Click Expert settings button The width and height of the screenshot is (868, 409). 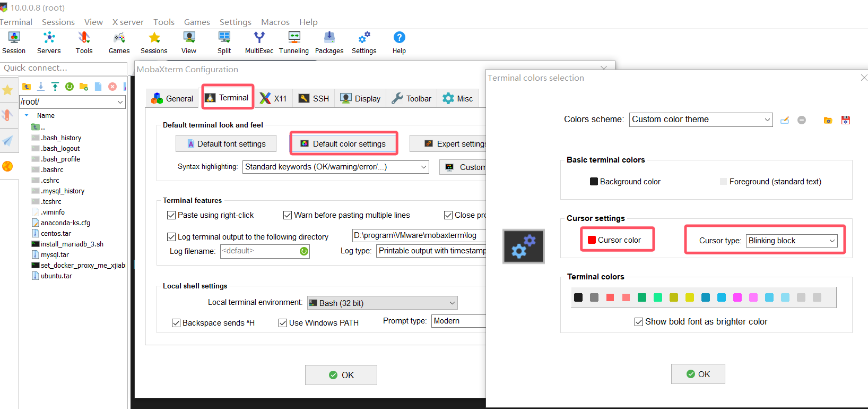pos(448,143)
